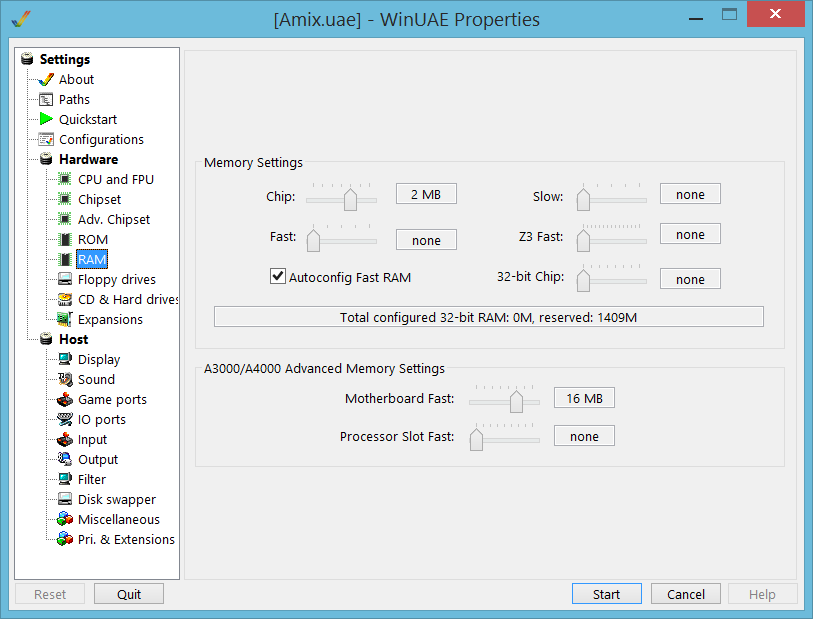This screenshot has width=813, height=619.
Task: Click the total configured 32-bit RAM field
Action: (x=488, y=317)
